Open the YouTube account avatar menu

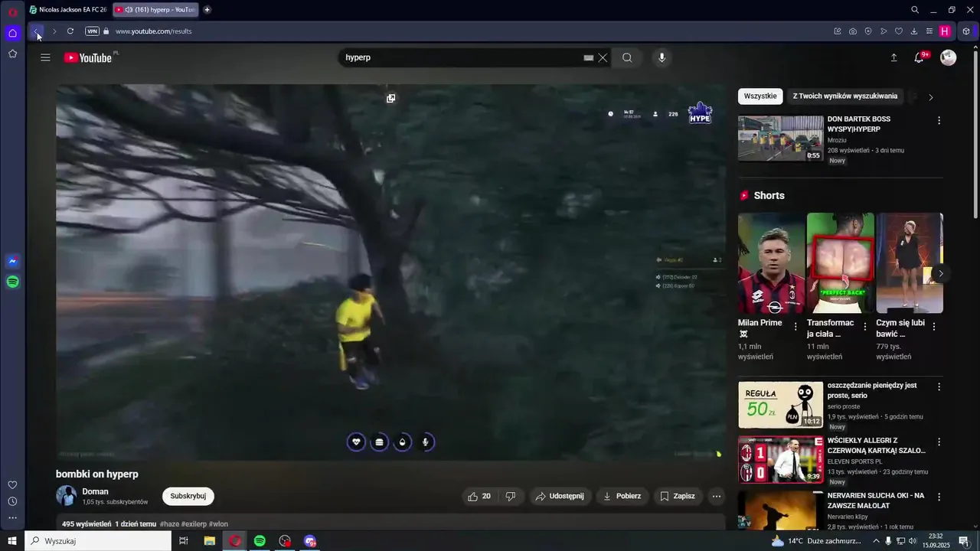coord(948,57)
